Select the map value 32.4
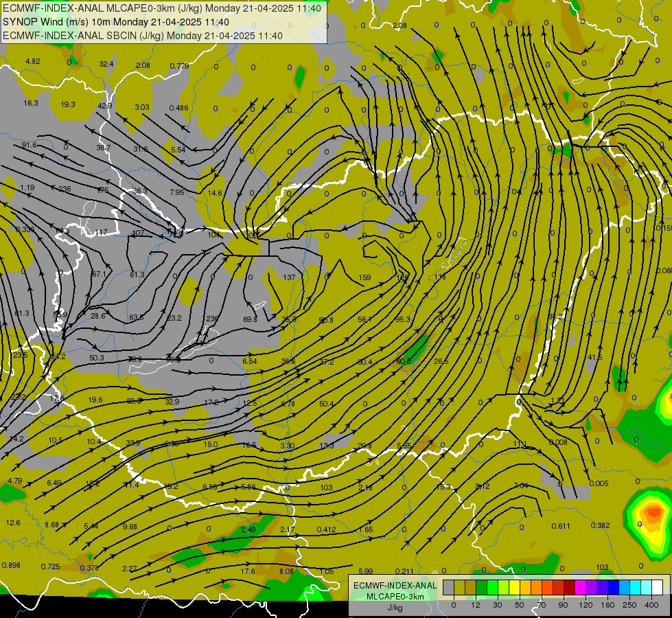Image resolution: width=672 pixels, height=618 pixels. click(x=106, y=64)
